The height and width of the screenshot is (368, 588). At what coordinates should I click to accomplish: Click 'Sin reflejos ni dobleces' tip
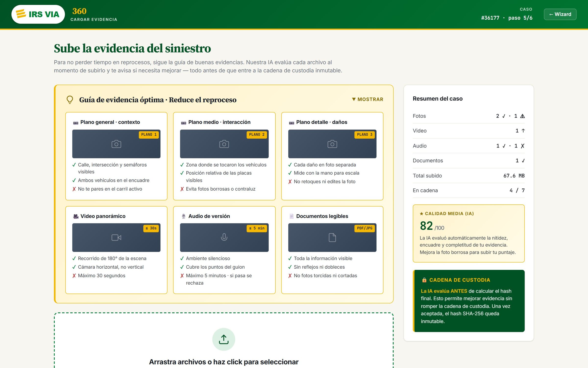(319, 267)
